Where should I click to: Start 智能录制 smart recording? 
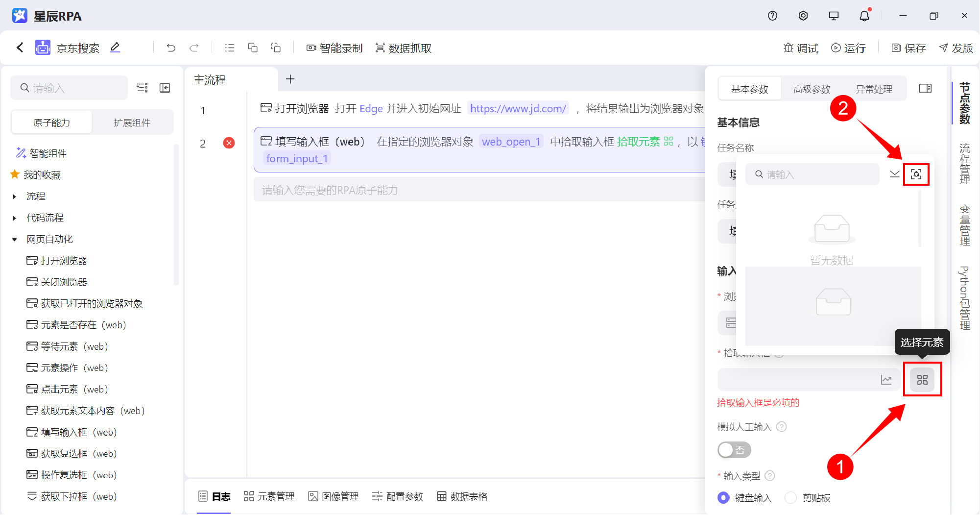[334, 48]
